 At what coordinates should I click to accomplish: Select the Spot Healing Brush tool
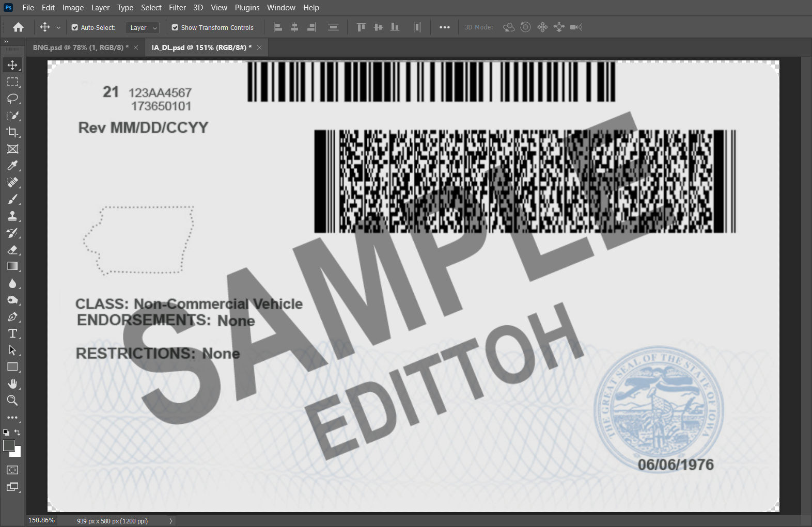click(x=12, y=183)
